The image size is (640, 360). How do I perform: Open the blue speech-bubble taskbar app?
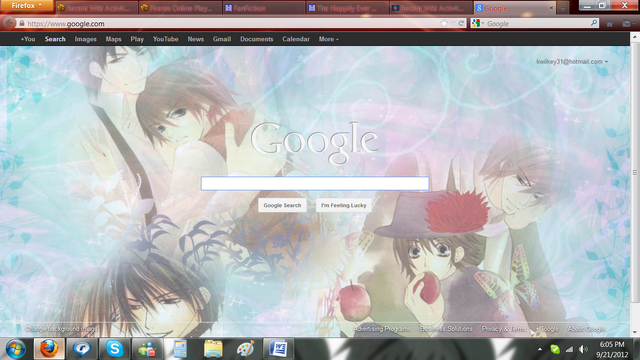(82, 349)
